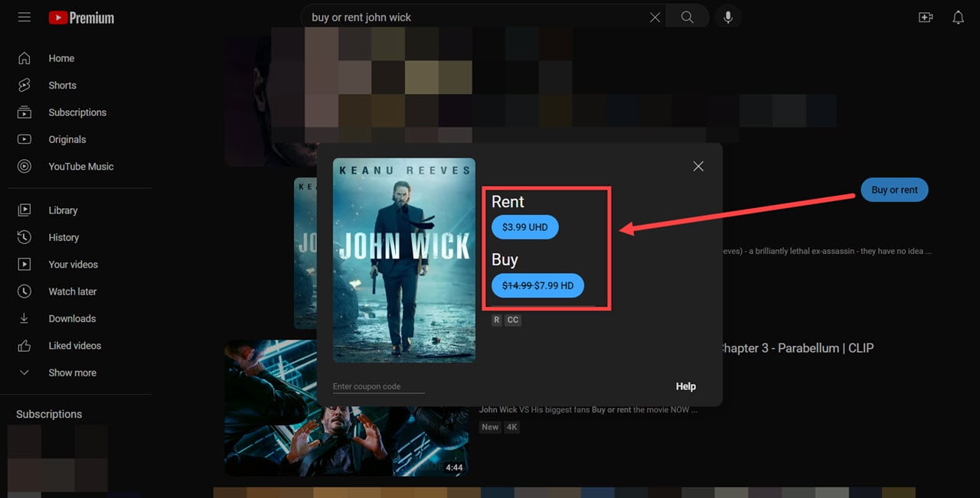This screenshot has width=980, height=498.
Task: Rent John Wick for $3.99 UHD
Action: coord(525,227)
